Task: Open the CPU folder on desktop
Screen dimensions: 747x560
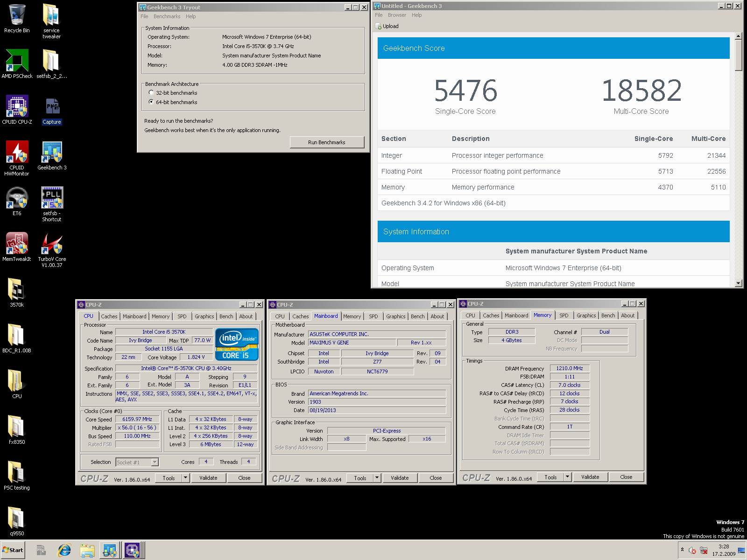Action: pyautogui.click(x=17, y=384)
